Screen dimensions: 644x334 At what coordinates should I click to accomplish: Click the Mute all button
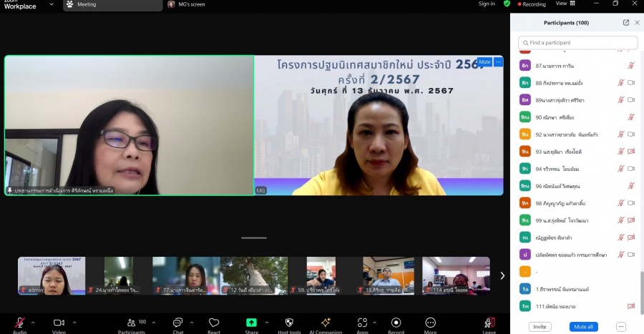(x=583, y=327)
